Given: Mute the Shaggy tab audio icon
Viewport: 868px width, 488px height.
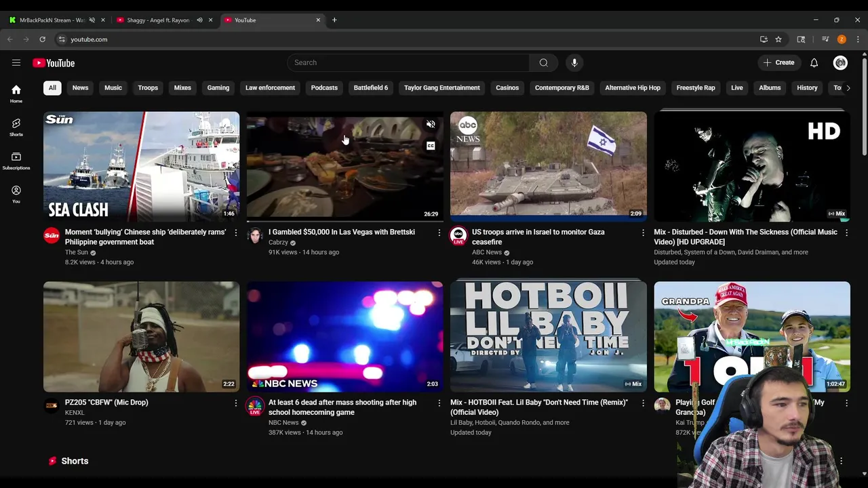Looking at the screenshot, I should click(199, 20).
